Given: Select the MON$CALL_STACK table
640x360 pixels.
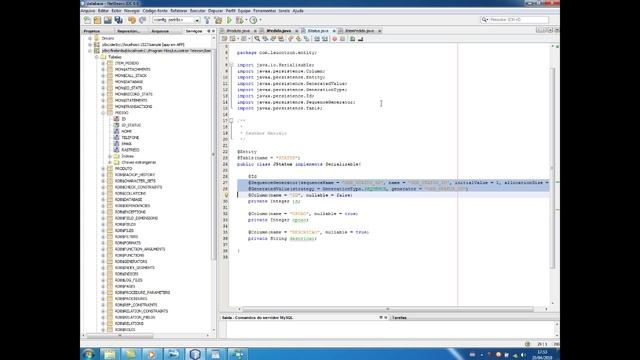Looking at the screenshot, I should coord(130,76).
